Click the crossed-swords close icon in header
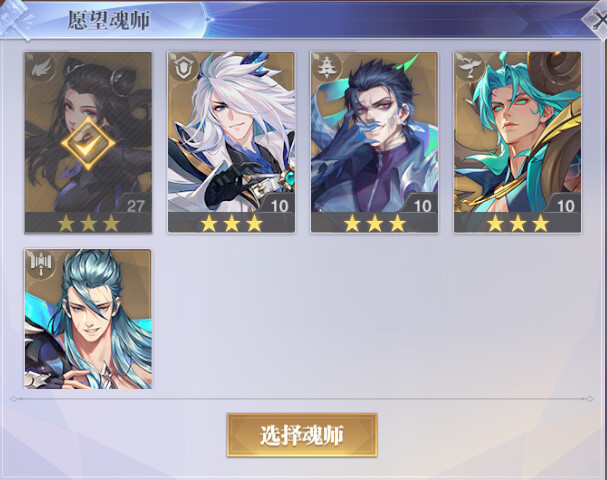The image size is (607, 480). click(x=596, y=19)
